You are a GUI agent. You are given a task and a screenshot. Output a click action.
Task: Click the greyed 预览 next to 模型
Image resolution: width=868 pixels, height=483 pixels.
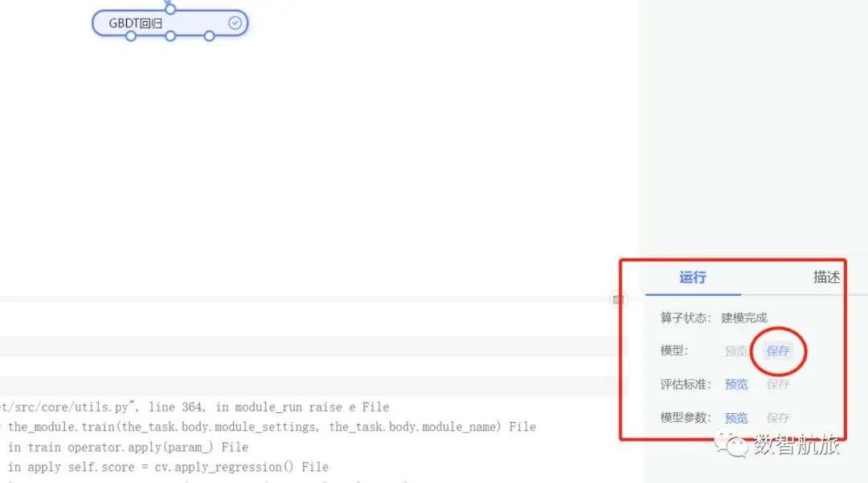pyautogui.click(x=736, y=350)
